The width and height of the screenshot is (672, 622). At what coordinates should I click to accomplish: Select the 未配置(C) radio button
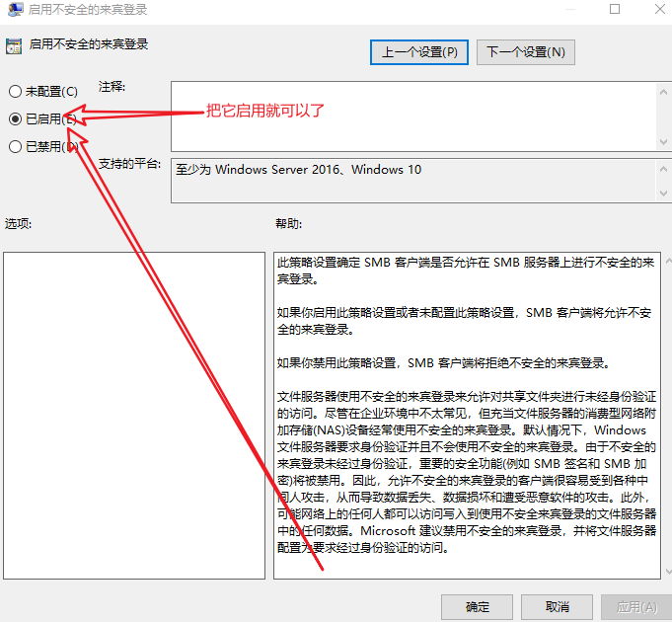tap(15, 91)
